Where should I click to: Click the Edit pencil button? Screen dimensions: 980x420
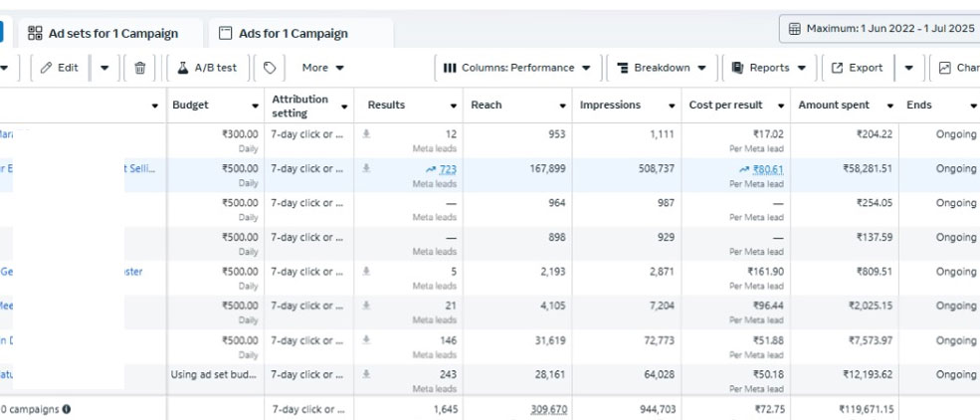59,68
